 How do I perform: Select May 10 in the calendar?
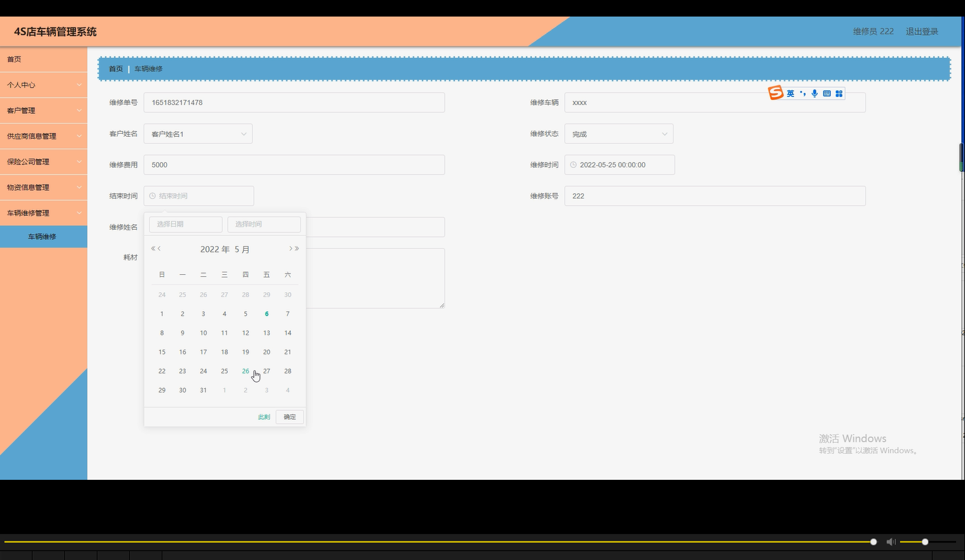(x=203, y=333)
